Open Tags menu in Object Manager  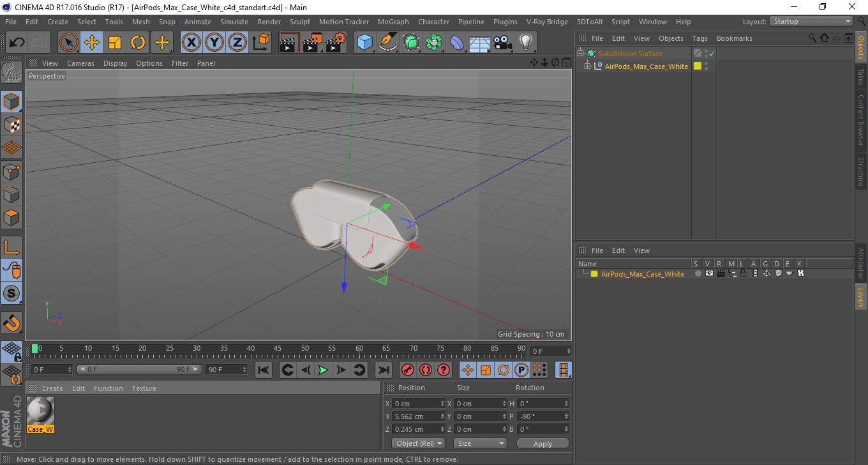(x=700, y=38)
